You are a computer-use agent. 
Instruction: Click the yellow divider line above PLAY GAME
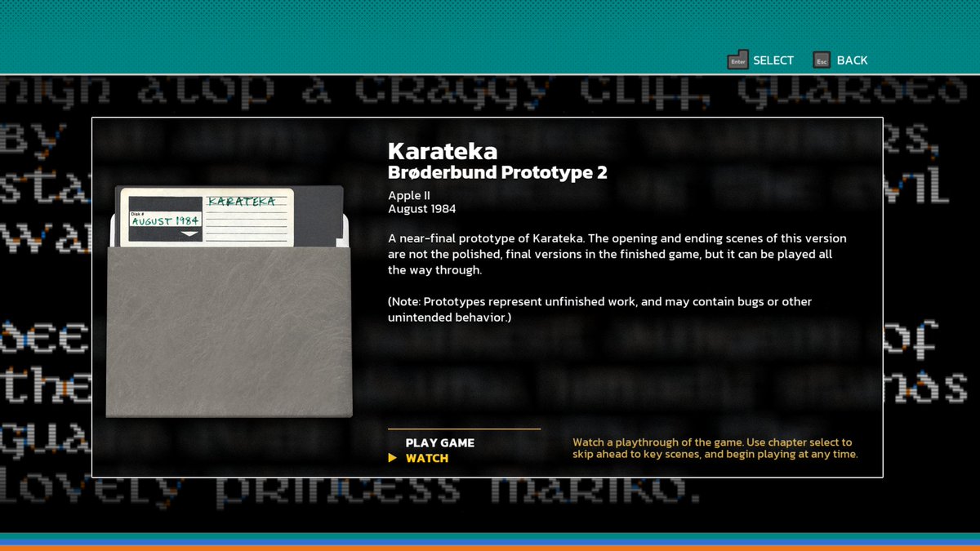(x=463, y=428)
